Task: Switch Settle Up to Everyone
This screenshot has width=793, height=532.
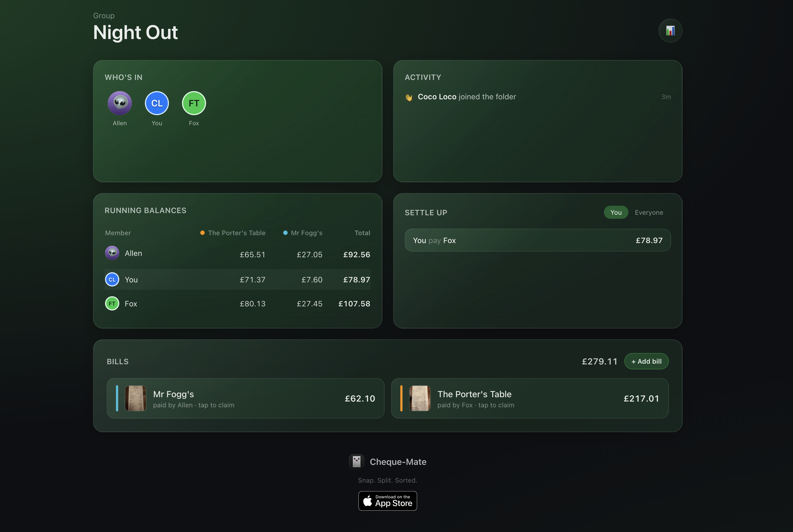Action: pyautogui.click(x=649, y=213)
